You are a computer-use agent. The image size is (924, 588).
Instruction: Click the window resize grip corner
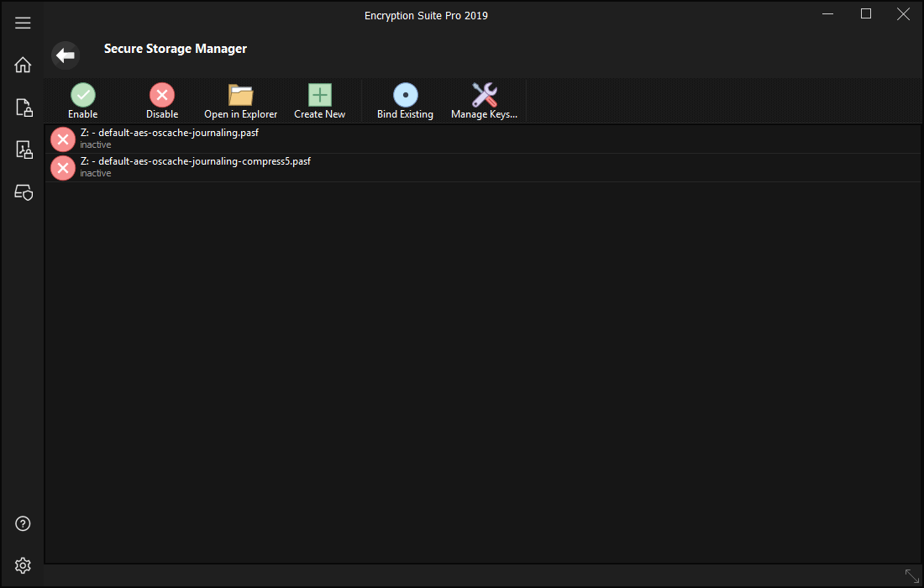point(911,576)
